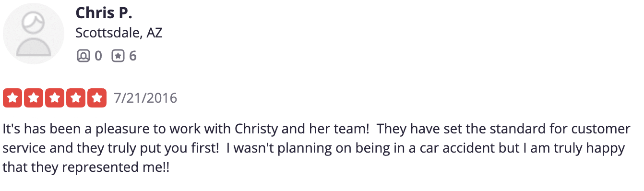Click the reviews count number 6
Image resolution: width=644 pixels, height=191 pixels.
pyautogui.click(x=133, y=56)
